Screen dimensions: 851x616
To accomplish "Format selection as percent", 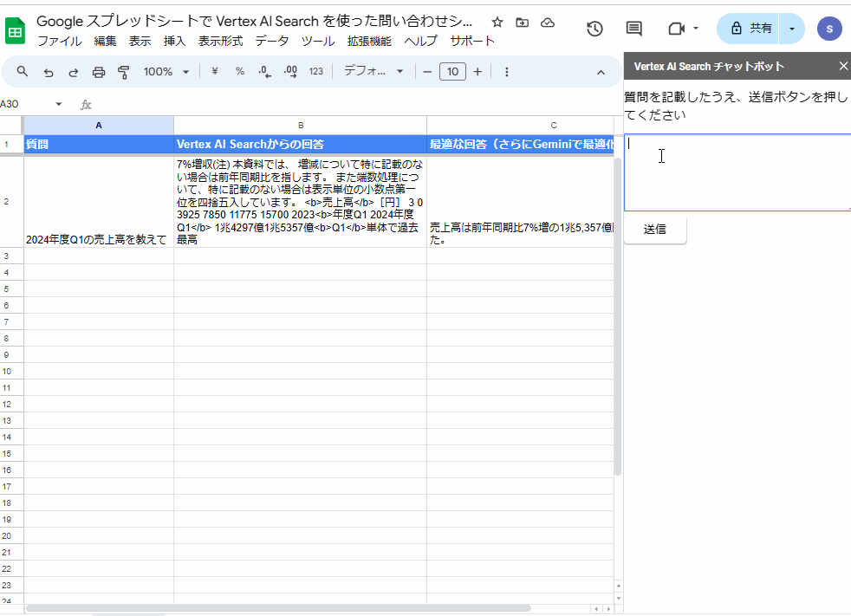I will 239,72.
